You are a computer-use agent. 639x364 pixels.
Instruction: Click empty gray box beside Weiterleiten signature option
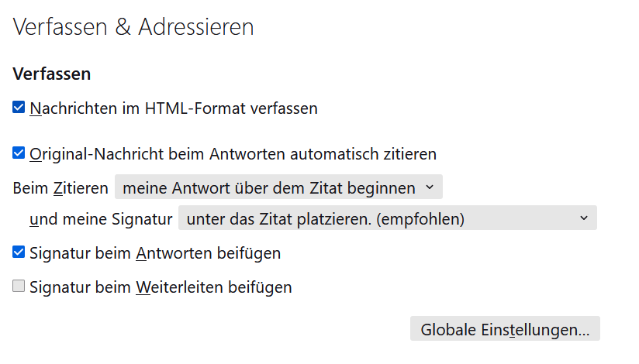tap(19, 287)
